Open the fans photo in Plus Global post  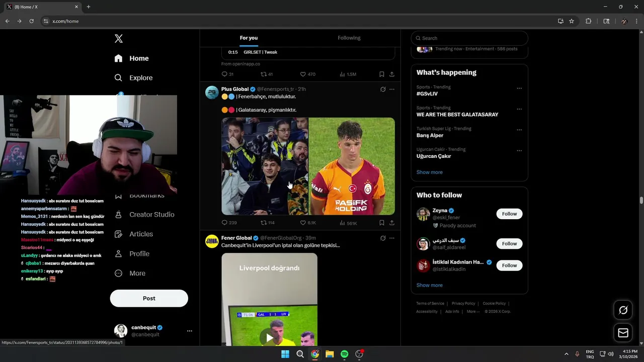(x=265, y=166)
